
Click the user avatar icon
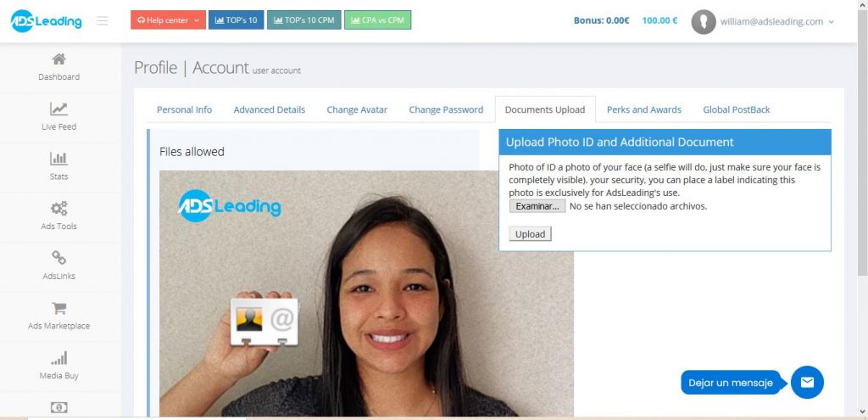(704, 21)
